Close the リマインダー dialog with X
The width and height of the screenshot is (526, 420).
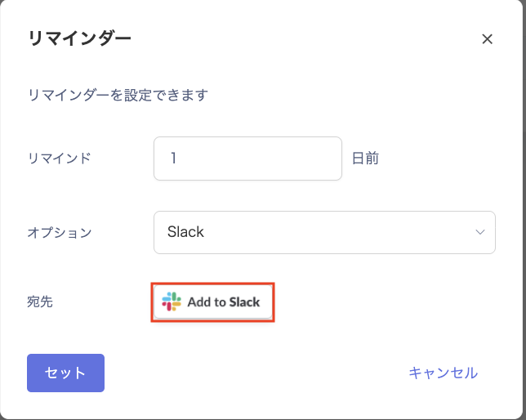point(488,39)
